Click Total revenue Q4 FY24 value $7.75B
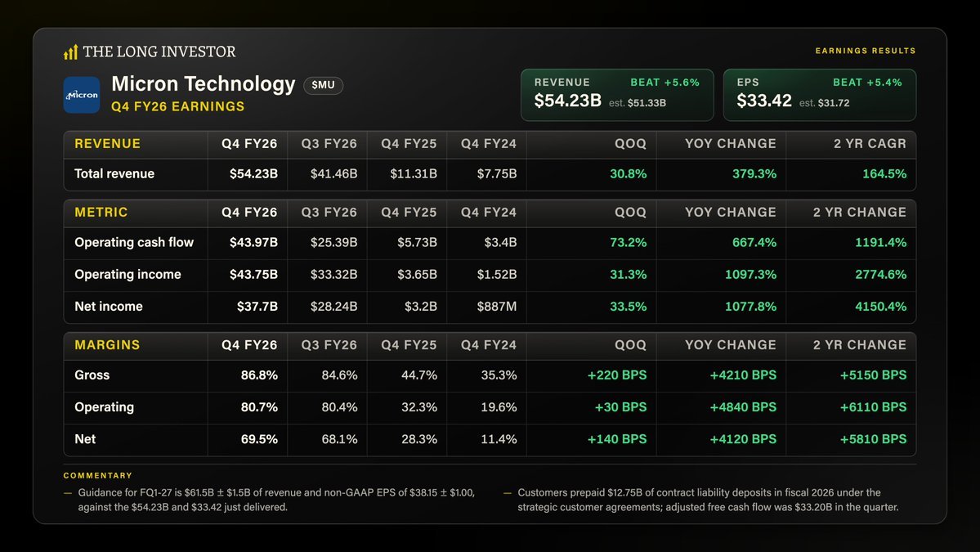Image resolution: width=980 pixels, height=552 pixels. coord(496,174)
